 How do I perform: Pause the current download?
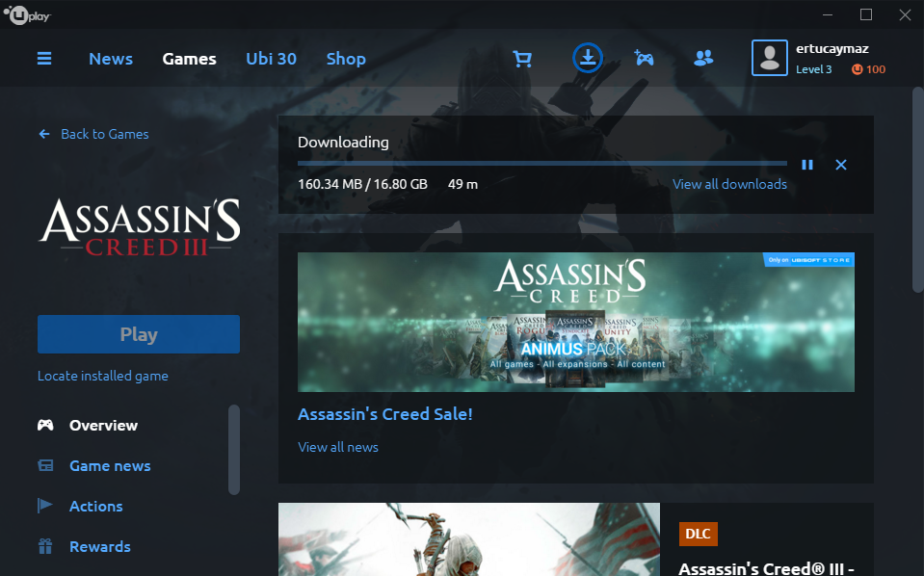[x=807, y=165]
